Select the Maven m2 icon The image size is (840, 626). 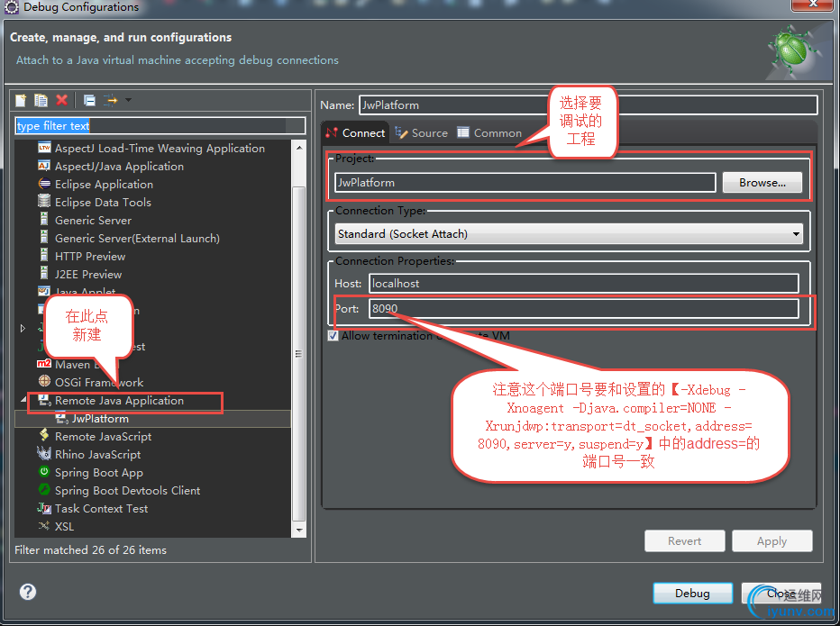click(44, 364)
